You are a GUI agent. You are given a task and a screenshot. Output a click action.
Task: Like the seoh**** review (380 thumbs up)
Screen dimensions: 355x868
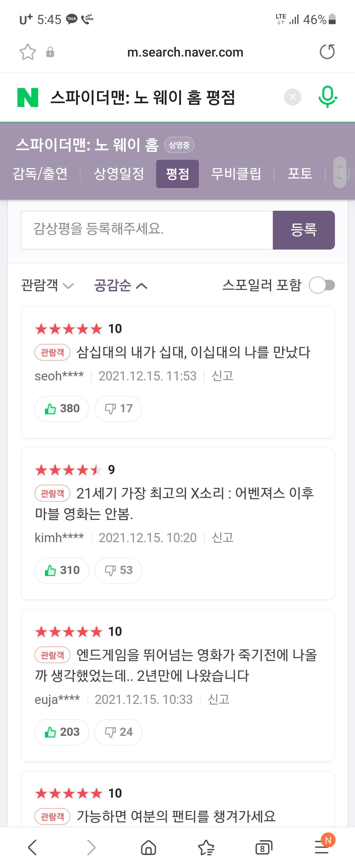click(62, 409)
